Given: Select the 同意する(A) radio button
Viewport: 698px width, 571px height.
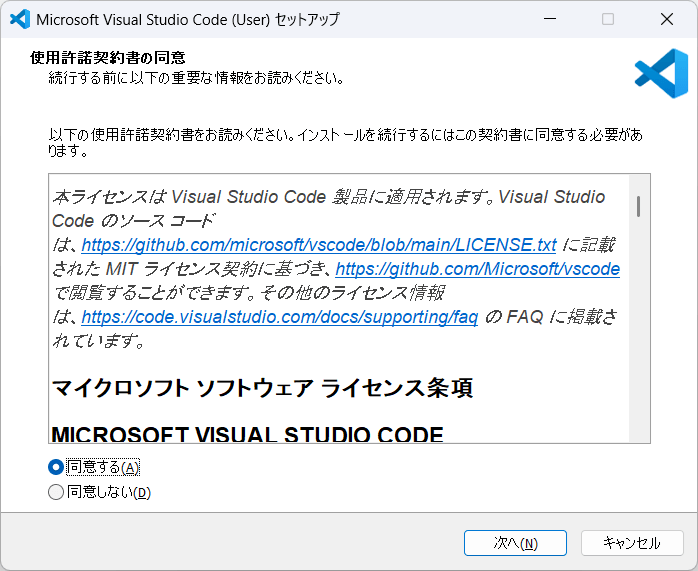Looking at the screenshot, I should point(56,467).
